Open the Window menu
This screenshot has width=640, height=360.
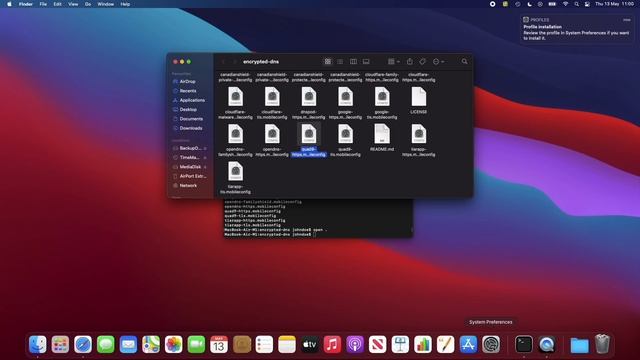[x=106, y=4]
